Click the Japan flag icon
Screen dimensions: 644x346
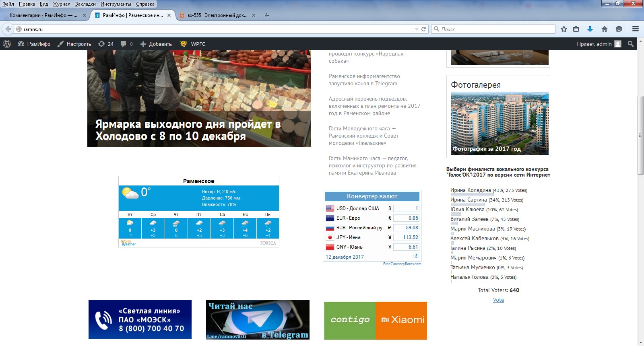tap(330, 237)
